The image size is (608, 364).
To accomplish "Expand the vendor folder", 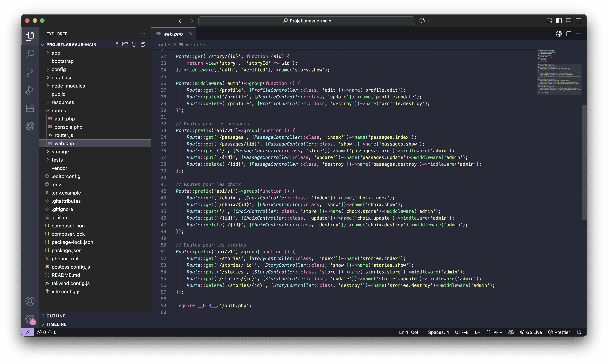I will point(95,168).
